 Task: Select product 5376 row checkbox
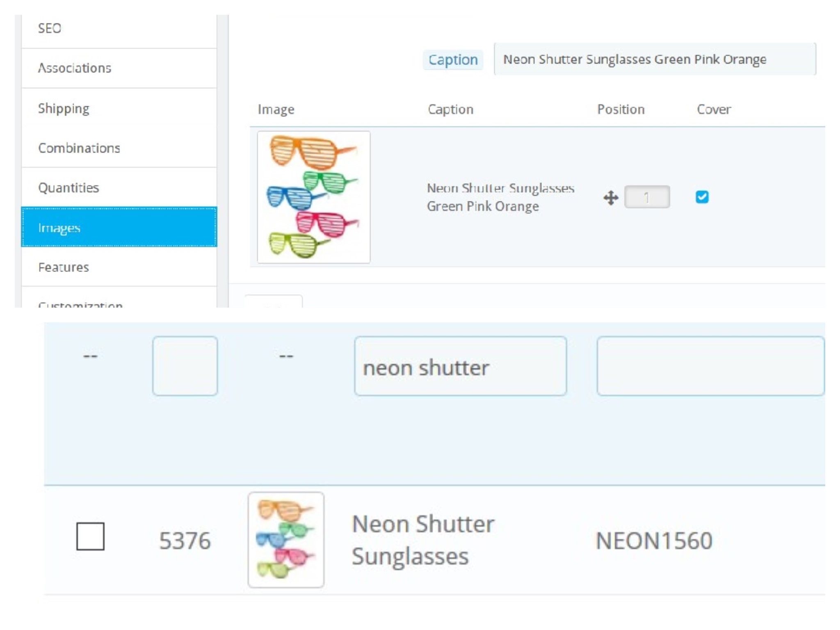[90, 536]
